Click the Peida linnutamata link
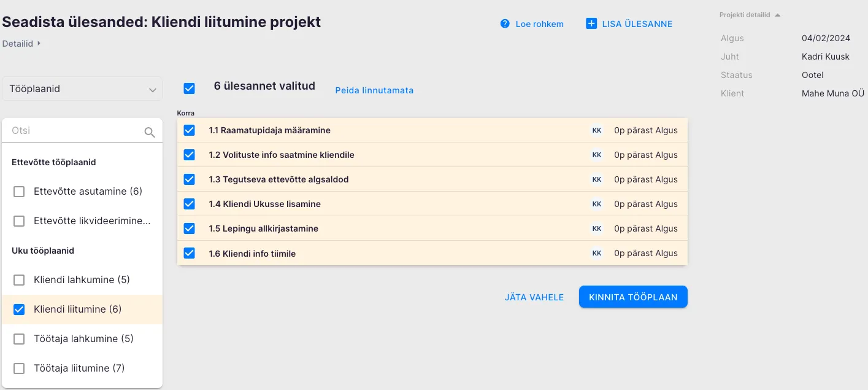The height and width of the screenshot is (390, 868). [x=374, y=90]
